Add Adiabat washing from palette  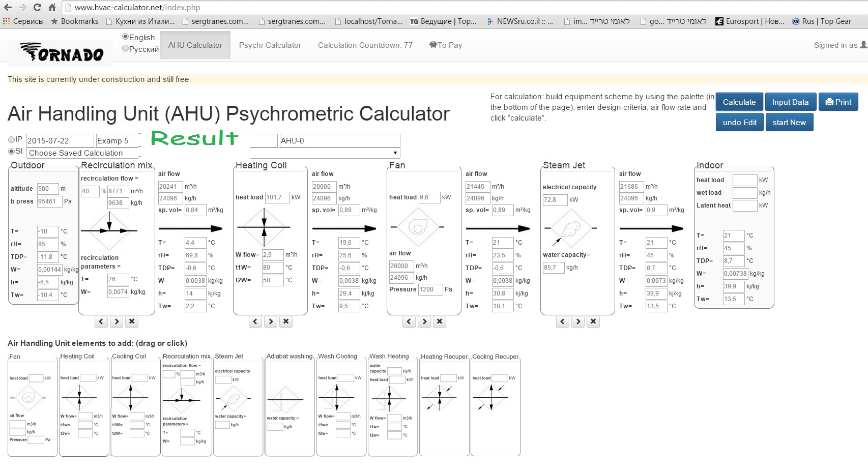click(x=290, y=404)
